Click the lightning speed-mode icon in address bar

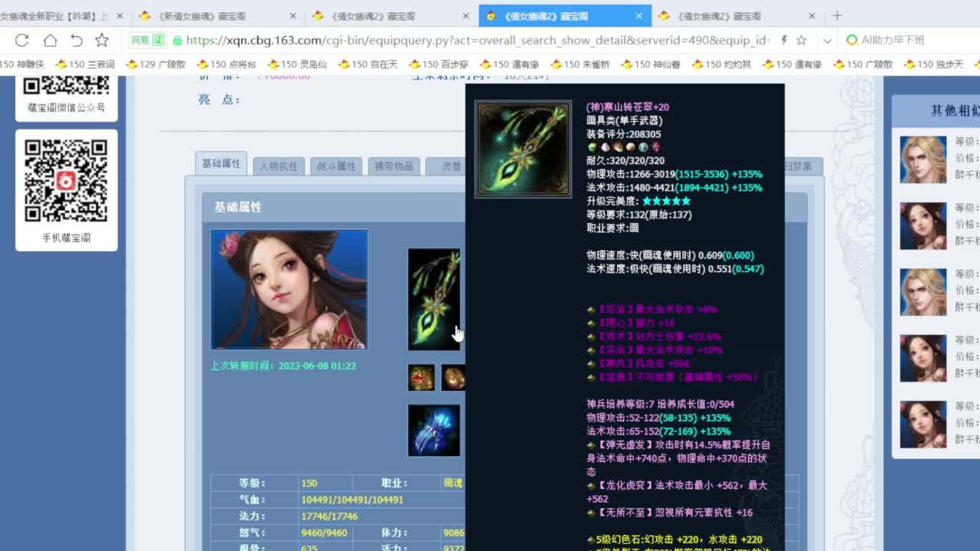[784, 40]
